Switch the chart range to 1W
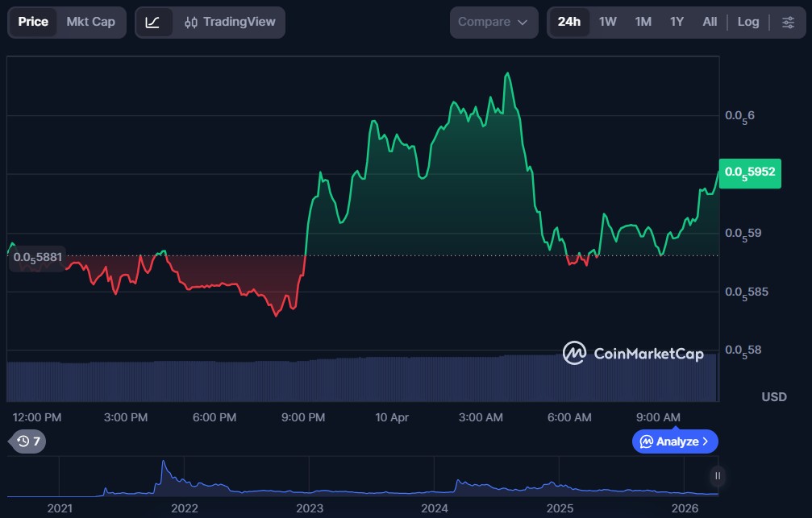 607,22
